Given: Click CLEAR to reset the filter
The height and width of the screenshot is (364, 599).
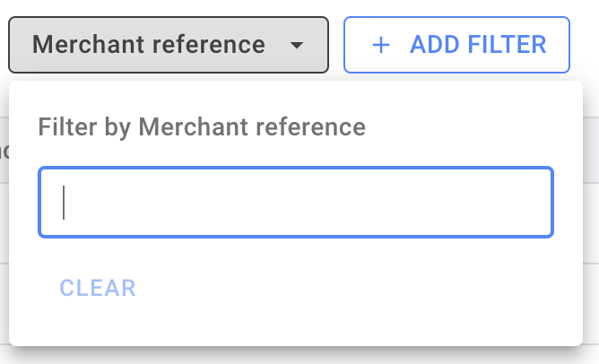Looking at the screenshot, I should click(98, 288).
